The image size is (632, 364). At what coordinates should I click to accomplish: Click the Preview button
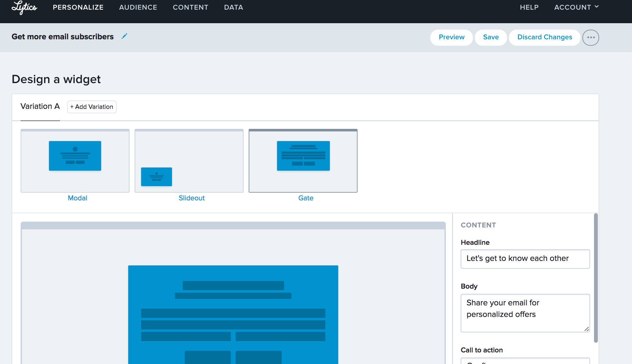[451, 37]
